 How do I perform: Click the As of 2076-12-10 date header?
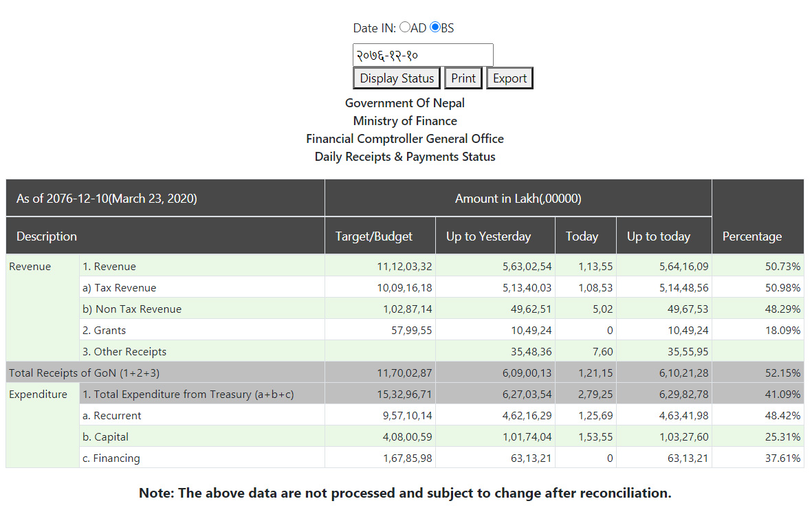(107, 199)
